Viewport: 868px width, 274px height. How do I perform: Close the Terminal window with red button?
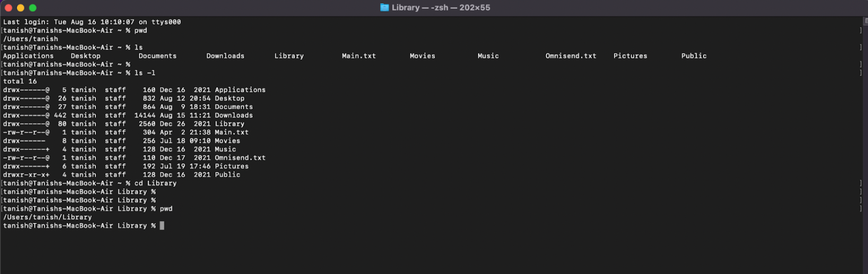(8, 8)
